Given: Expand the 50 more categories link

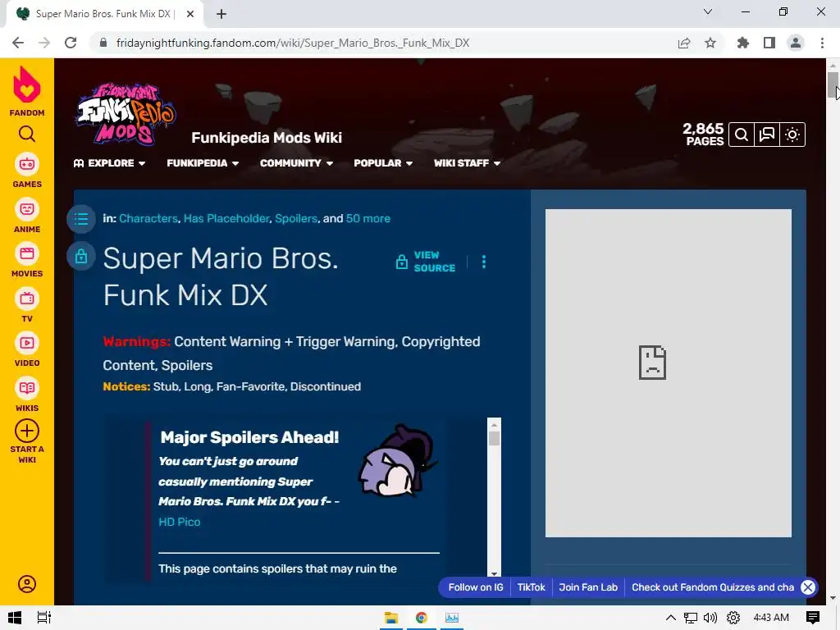Looking at the screenshot, I should [x=368, y=218].
